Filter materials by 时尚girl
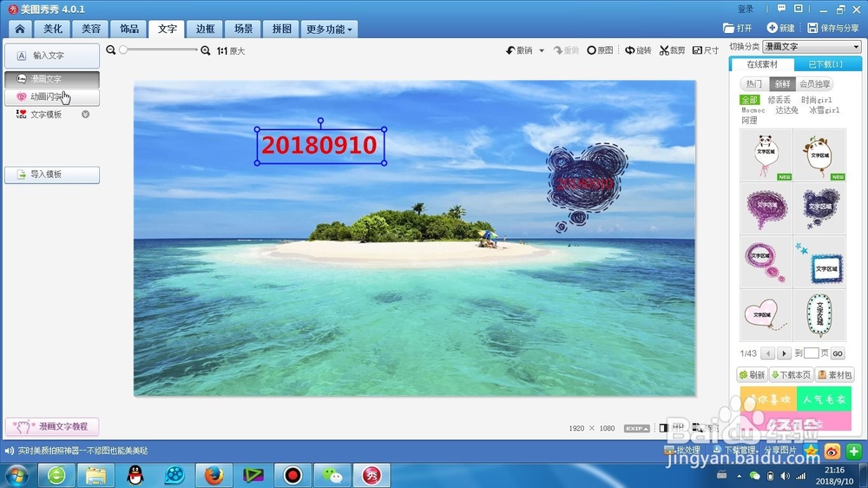Image resolution: width=868 pixels, height=488 pixels. tap(817, 100)
